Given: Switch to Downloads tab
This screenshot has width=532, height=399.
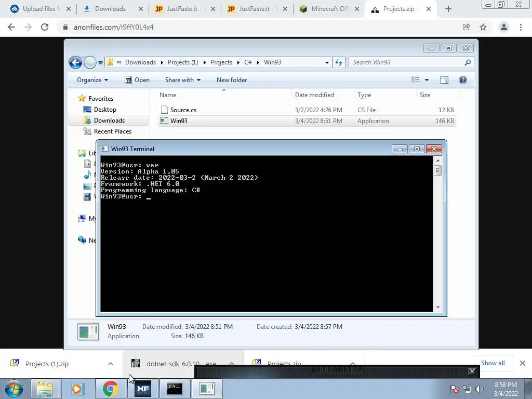Looking at the screenshot, I should [110, 9].
